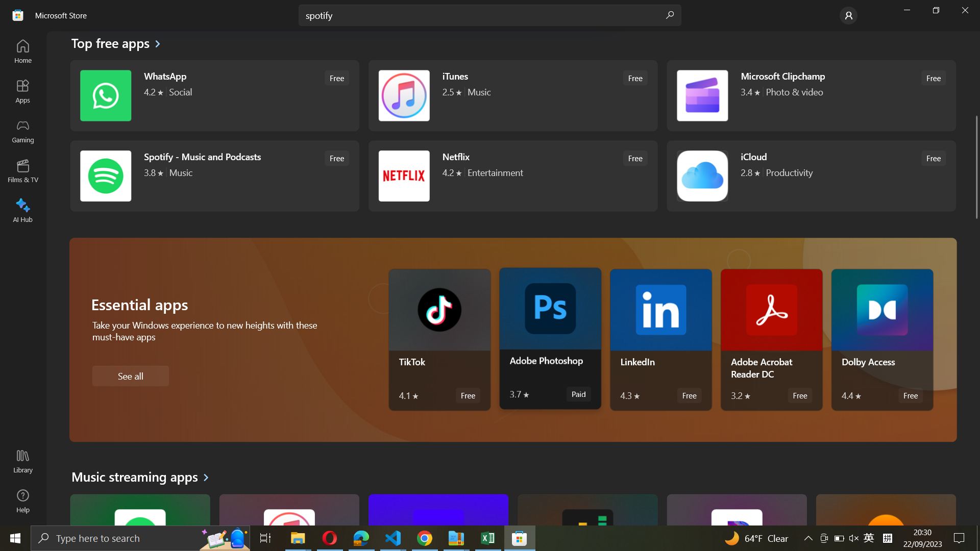Open the LinkedIn tile icon
980x551 pixels.
[x=661, y=310]
